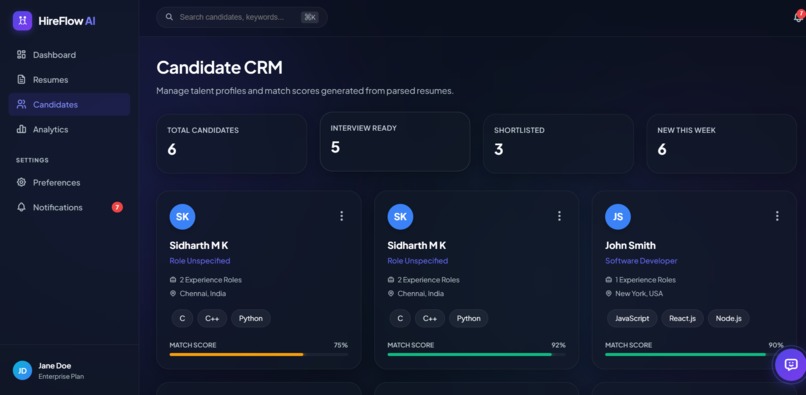The image size is (806, 395).
Task: Click "1 Experience Roles" text
Action: click(646, 280)
